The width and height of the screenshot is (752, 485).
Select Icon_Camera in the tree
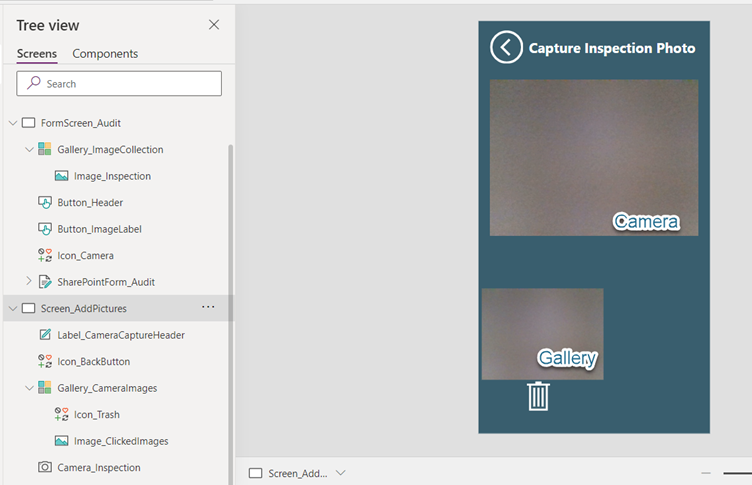pos(85,256)
